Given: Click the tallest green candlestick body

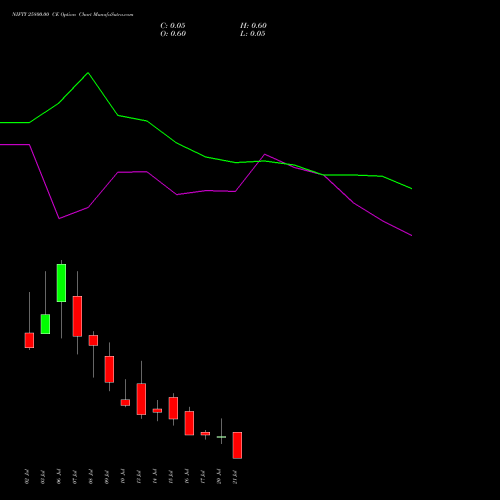Looking at the screenshot, I should pyautogui.click(x=61, y=283).
